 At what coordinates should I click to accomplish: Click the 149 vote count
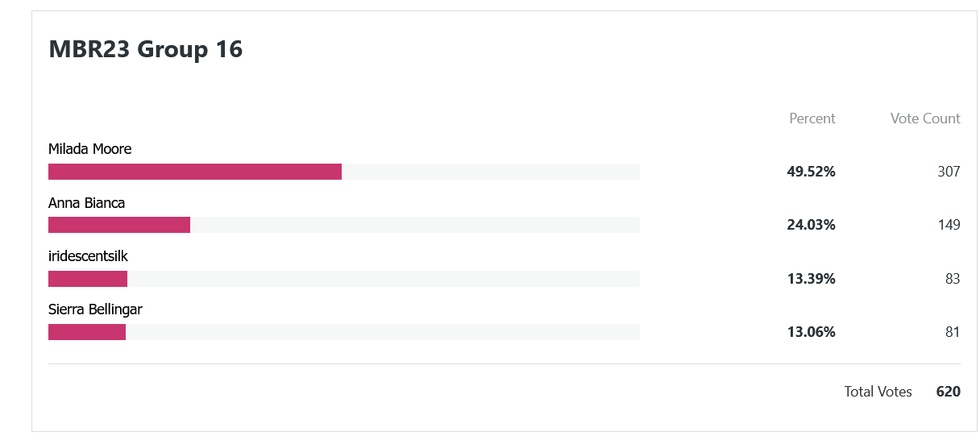click(x=949, y=225)
